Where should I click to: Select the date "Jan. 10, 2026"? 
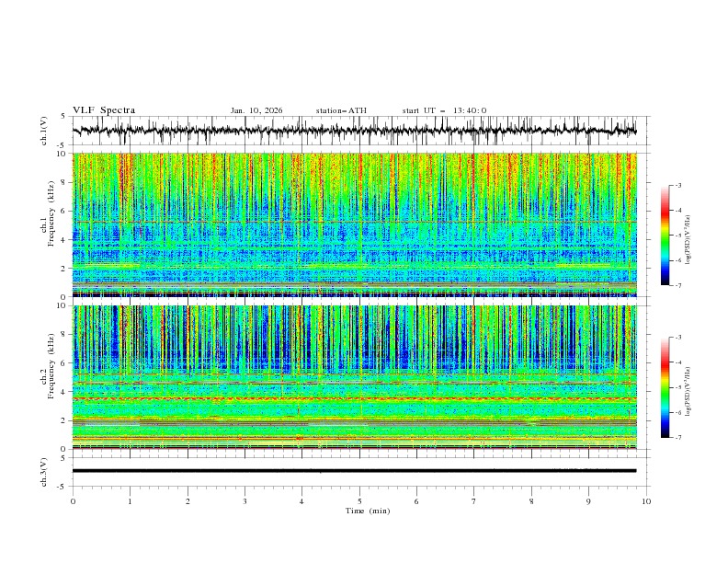pyautogui.click(x=256, y=110)
